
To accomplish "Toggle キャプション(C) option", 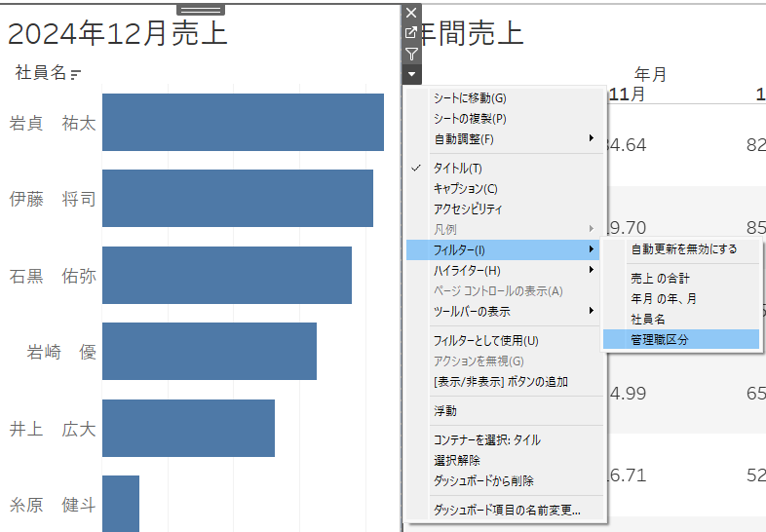I will point(505,189).
